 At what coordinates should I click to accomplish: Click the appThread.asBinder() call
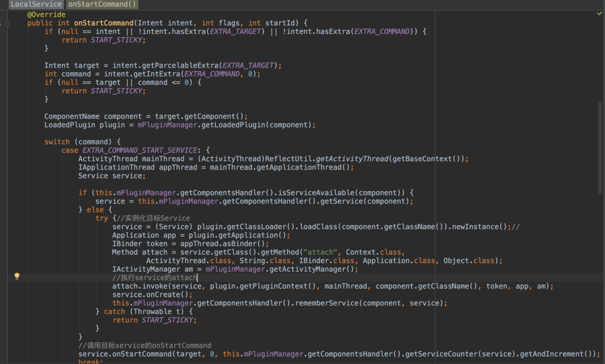click(x=222, y=244)
